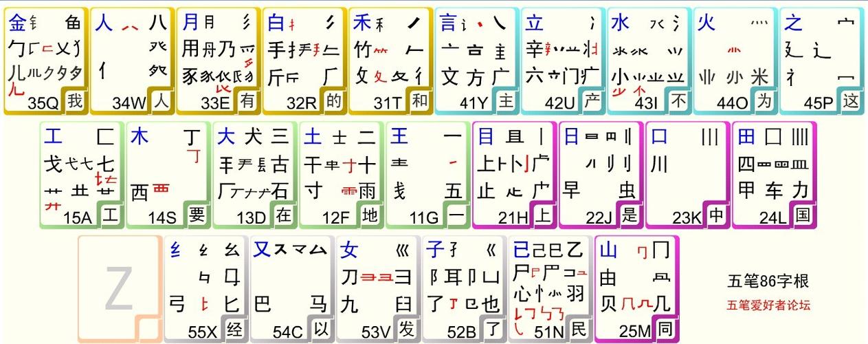This screenshot has width=868, height=344.
Task: Click the 一 corner tag on G key
Action: coord(457,215)
